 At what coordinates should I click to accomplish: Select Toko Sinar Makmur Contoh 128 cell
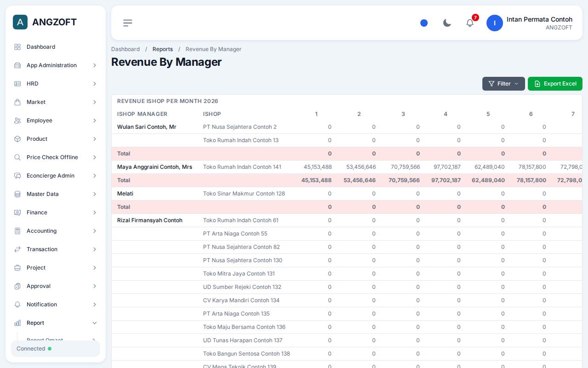click(x=244, y=194)
